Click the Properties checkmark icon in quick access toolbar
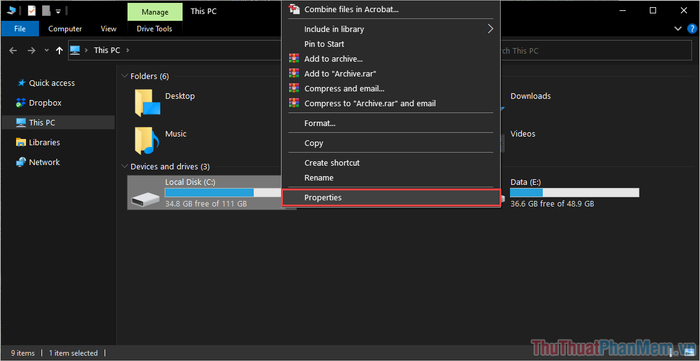 [31, 10]
